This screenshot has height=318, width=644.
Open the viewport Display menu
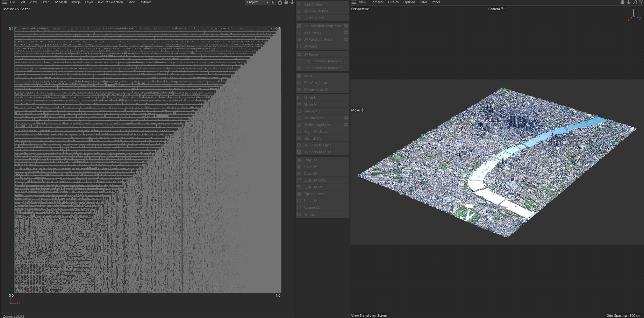[393, 2]
